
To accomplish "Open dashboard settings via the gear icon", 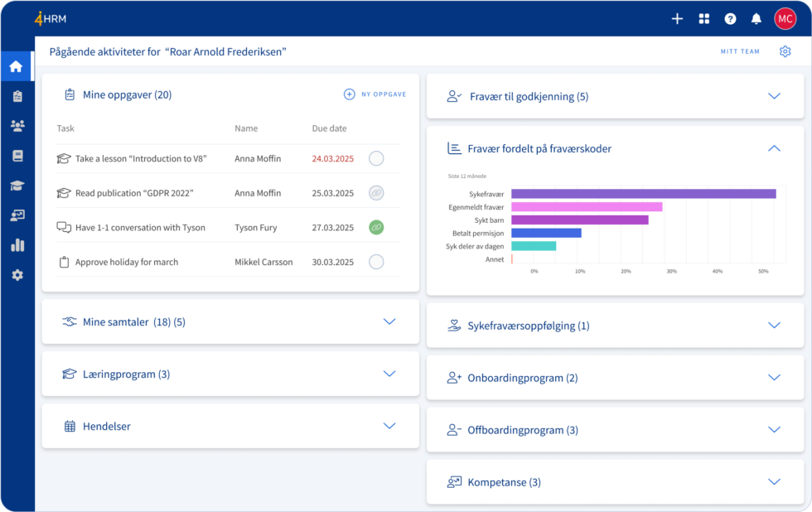I will tap(785, 51).
